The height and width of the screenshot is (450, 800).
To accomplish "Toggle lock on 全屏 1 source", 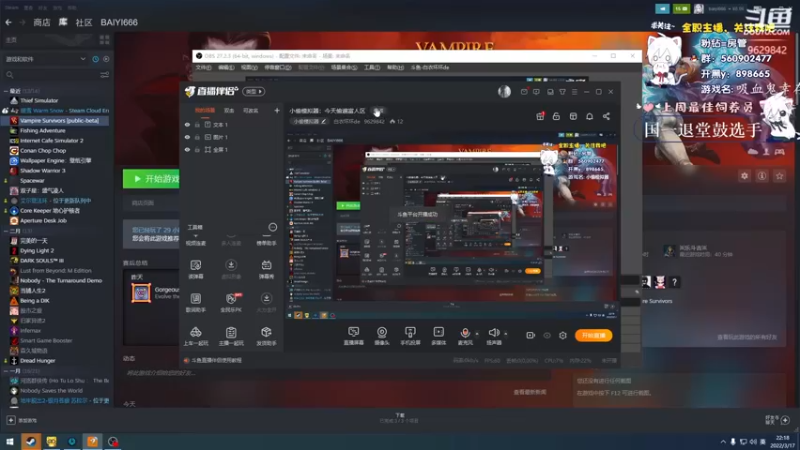I will click(197, 150).
